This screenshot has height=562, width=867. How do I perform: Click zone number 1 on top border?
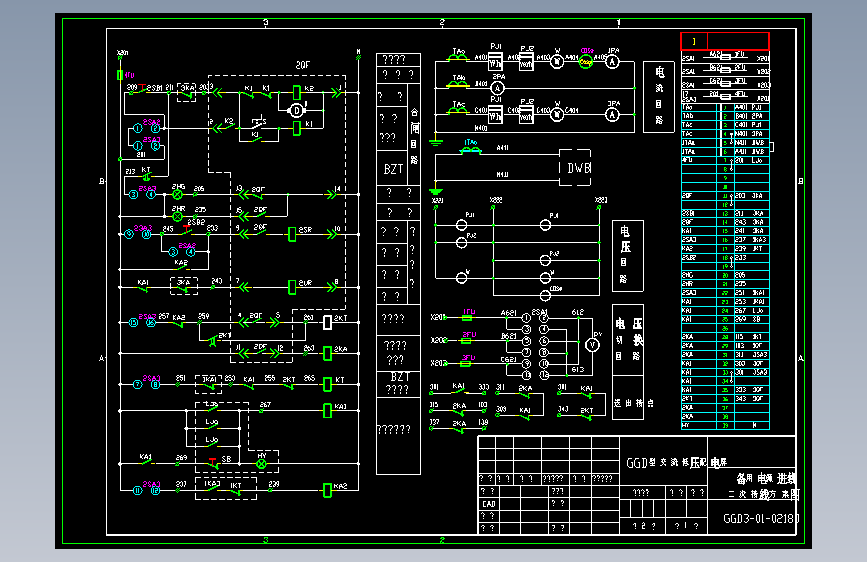[619, 23]
